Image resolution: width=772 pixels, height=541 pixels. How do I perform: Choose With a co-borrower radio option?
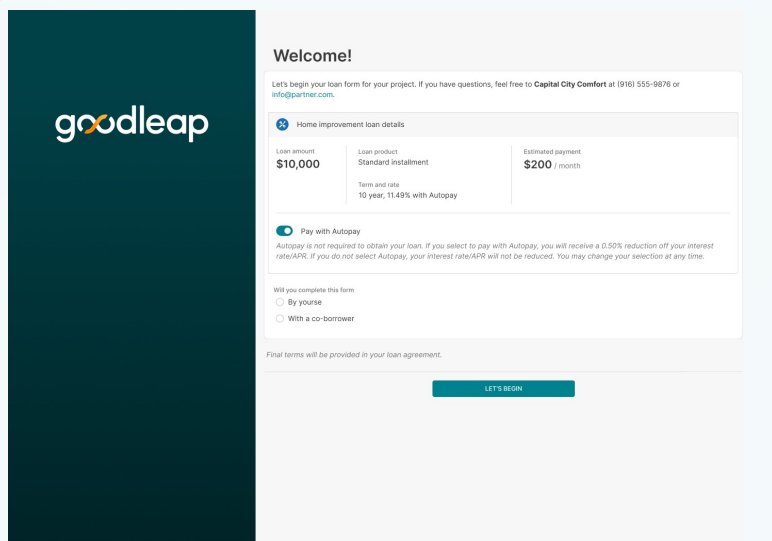pos(280,318)
